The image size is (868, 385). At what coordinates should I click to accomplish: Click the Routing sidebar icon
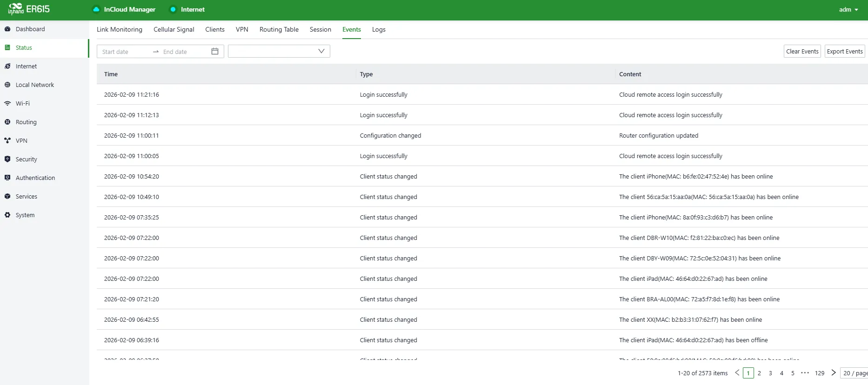click(x=7, y=122)
